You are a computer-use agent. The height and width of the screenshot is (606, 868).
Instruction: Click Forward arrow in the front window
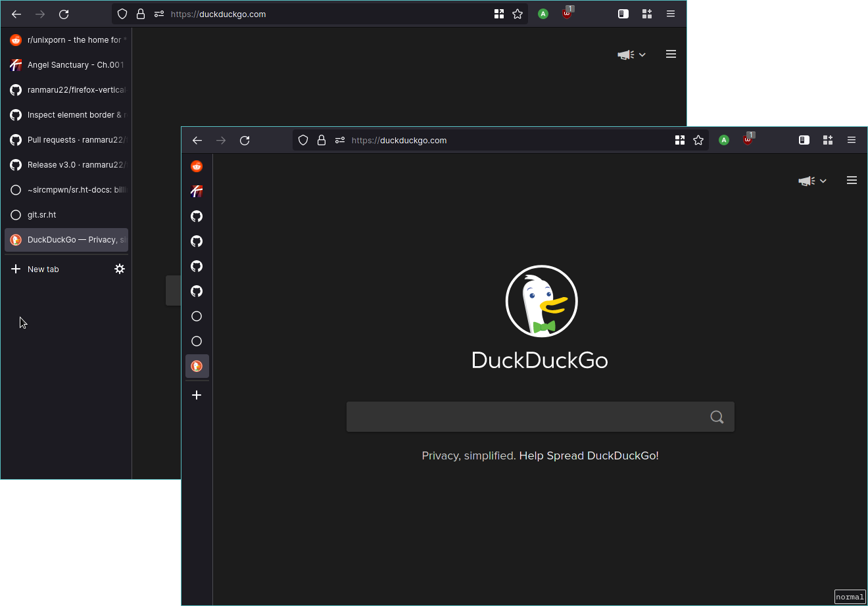point(221,140)
